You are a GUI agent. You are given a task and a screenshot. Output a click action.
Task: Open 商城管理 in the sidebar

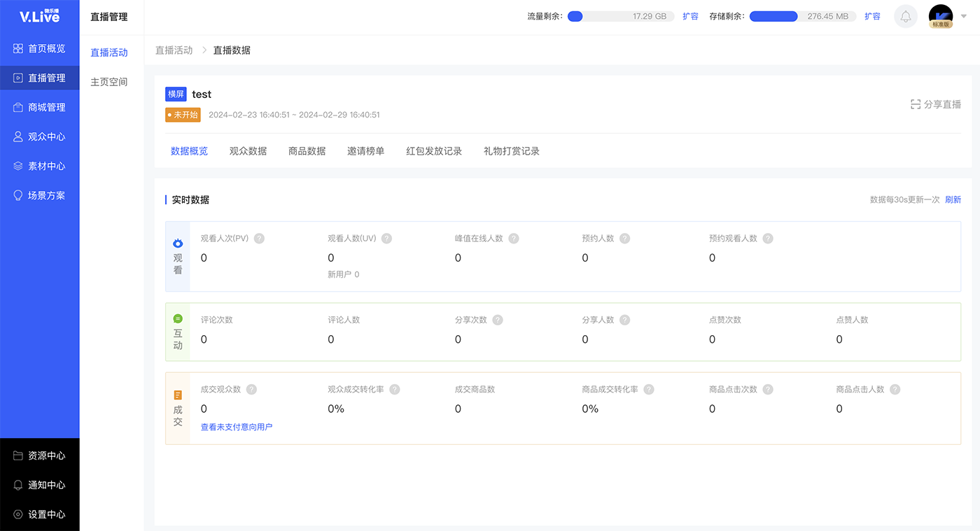(x=40, y=108)
